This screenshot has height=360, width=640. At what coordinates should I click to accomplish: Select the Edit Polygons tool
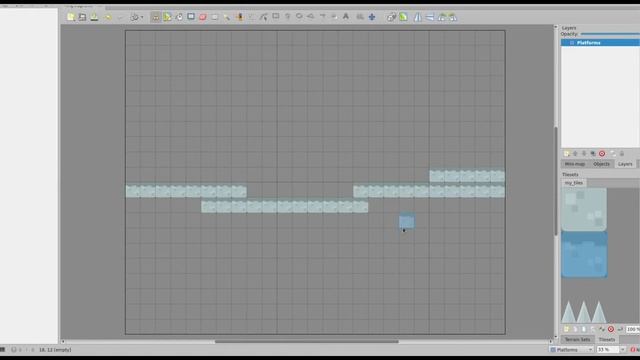click(264, 17)
